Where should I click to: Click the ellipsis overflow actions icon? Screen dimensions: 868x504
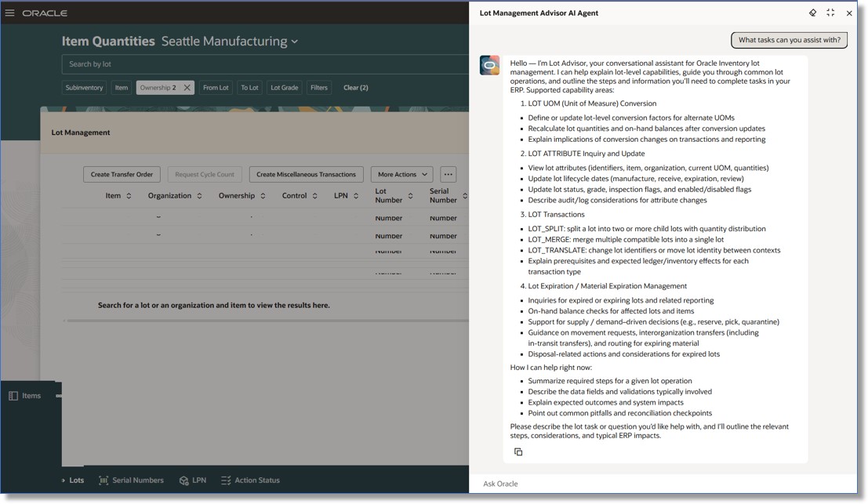449,174
